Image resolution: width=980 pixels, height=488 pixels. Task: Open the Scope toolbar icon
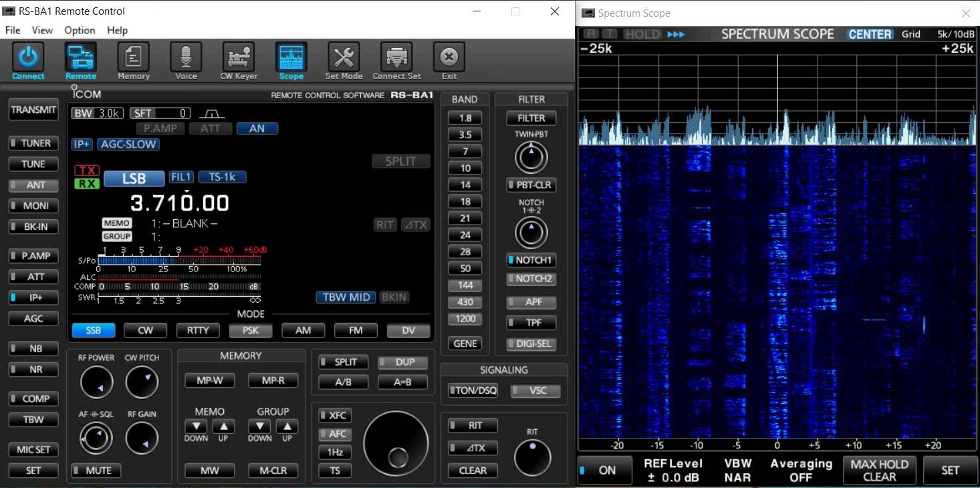click(x=291, y=57)
